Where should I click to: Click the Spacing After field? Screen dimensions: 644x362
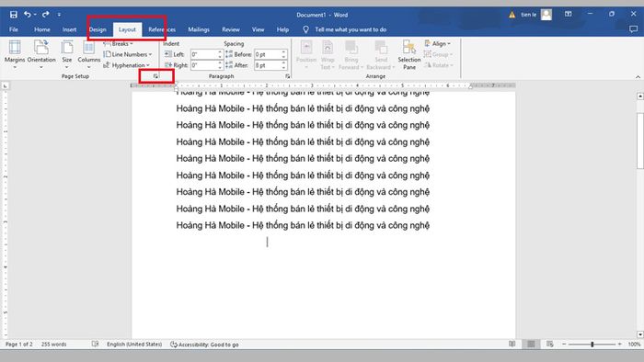pos(268,65)
